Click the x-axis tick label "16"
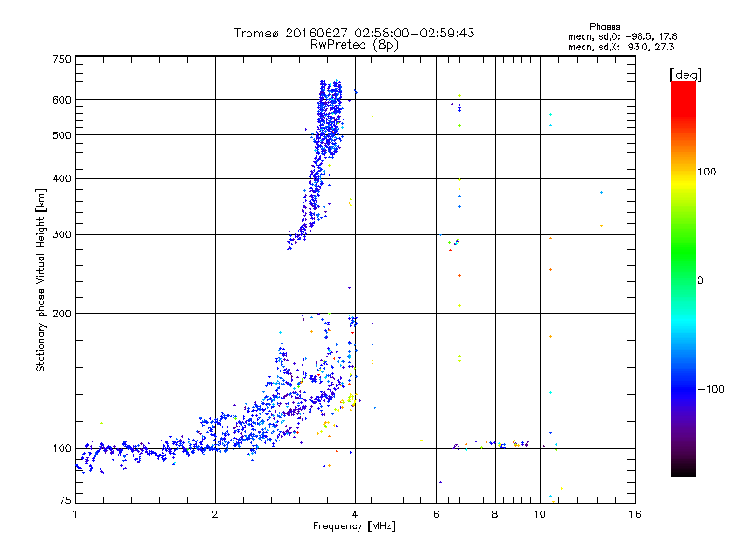 coord(635,514)
